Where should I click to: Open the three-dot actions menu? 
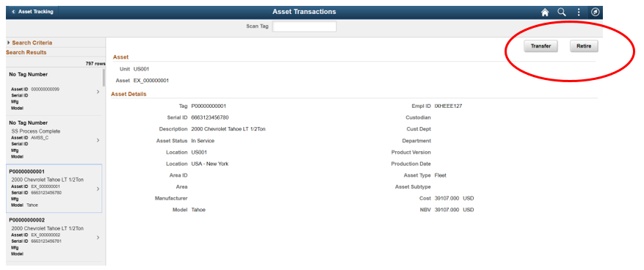(x=579, y=12)
